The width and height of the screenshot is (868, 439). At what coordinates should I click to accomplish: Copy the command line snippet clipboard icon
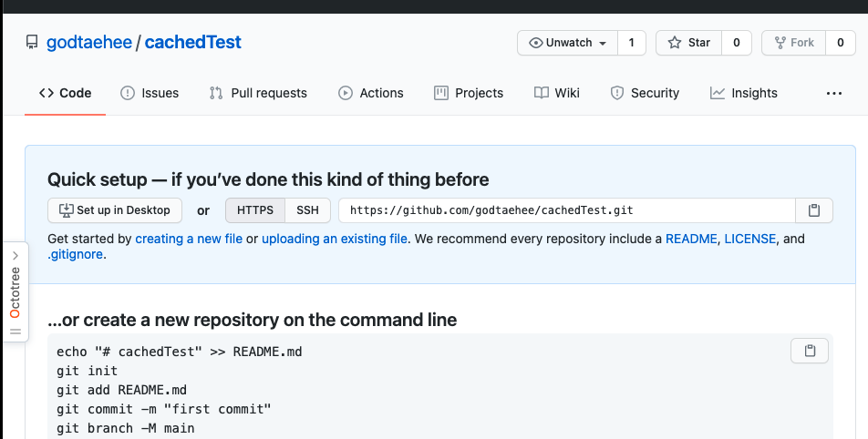click(810, 351)
